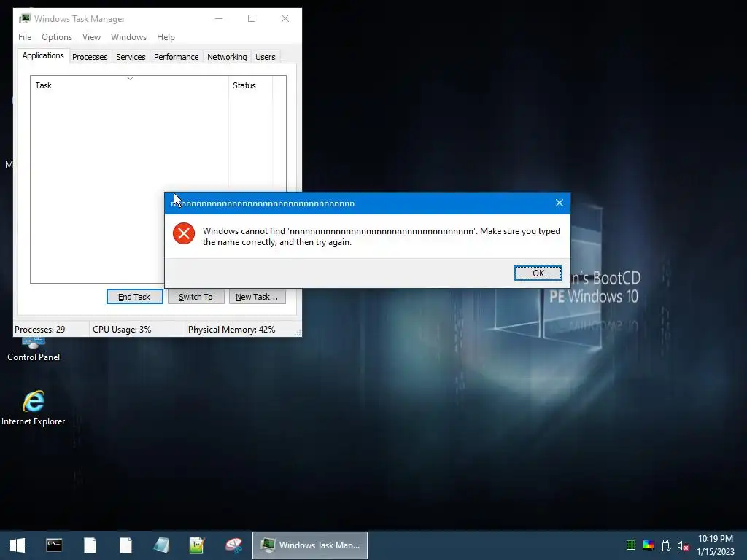This screenshot has height=560, width=747.
Task: Close the Windows Task Manager window
Action: (x=285, y=18)
